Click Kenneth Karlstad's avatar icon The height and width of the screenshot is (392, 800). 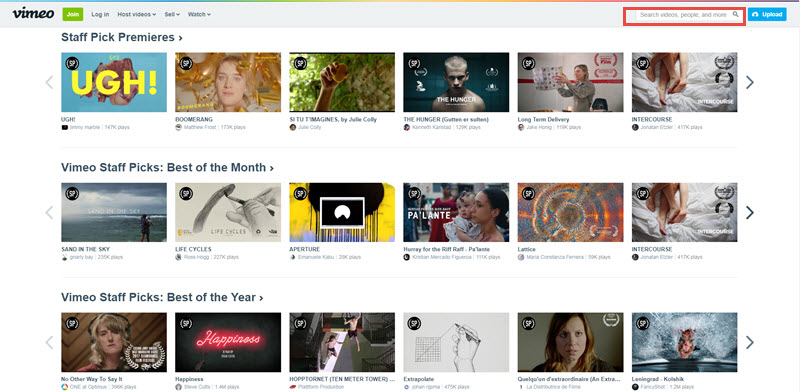point(407,127)
